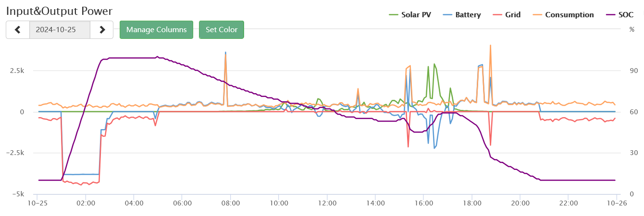Go to the previous day arrow
644x216 pixels.
click(x=18, y=30)
